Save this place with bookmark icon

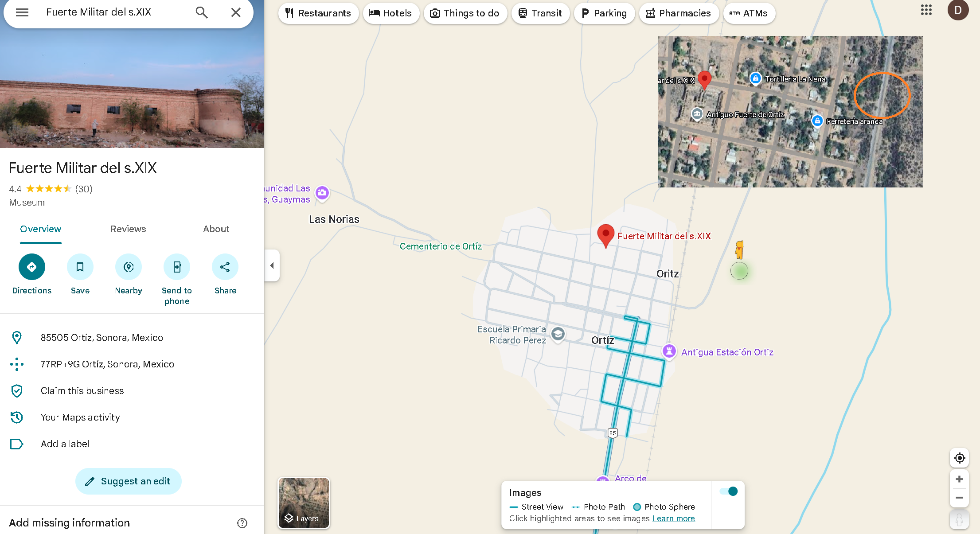pos(80,267)
